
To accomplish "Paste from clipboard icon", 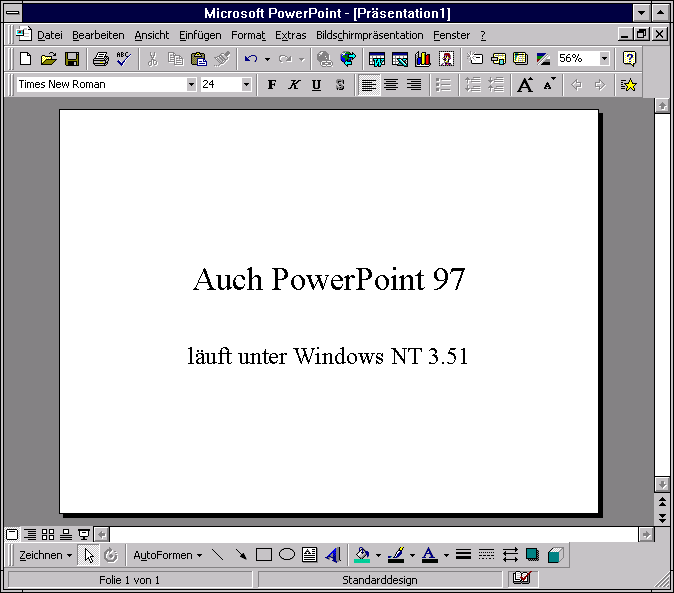I will tap(199, 59).
